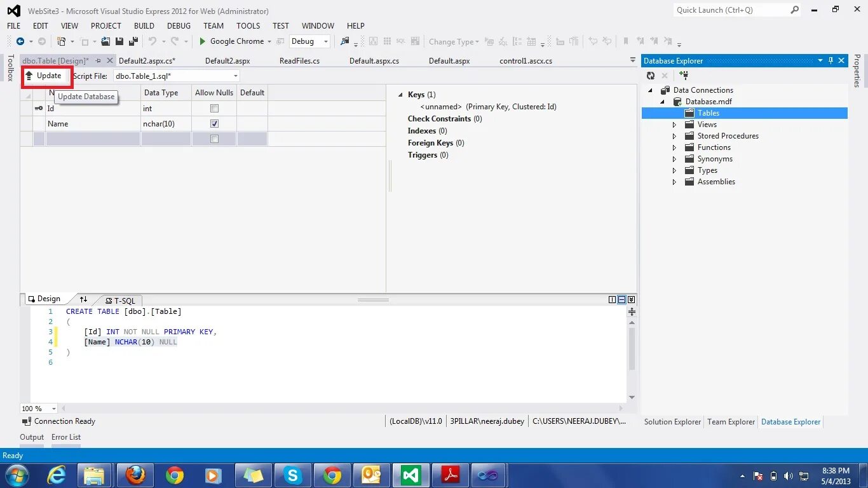Open the FILE menu
The width and height of the screenshot is (868, 488).
tap(13, 26)
